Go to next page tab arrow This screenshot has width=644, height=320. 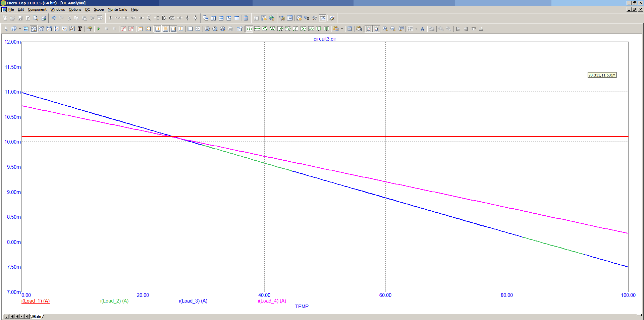click(x=22, y=316)
